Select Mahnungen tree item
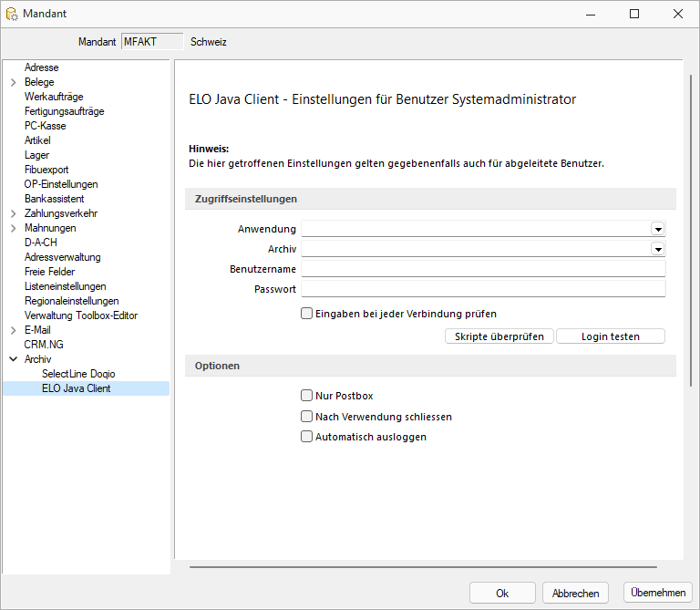 click(50, 228)
